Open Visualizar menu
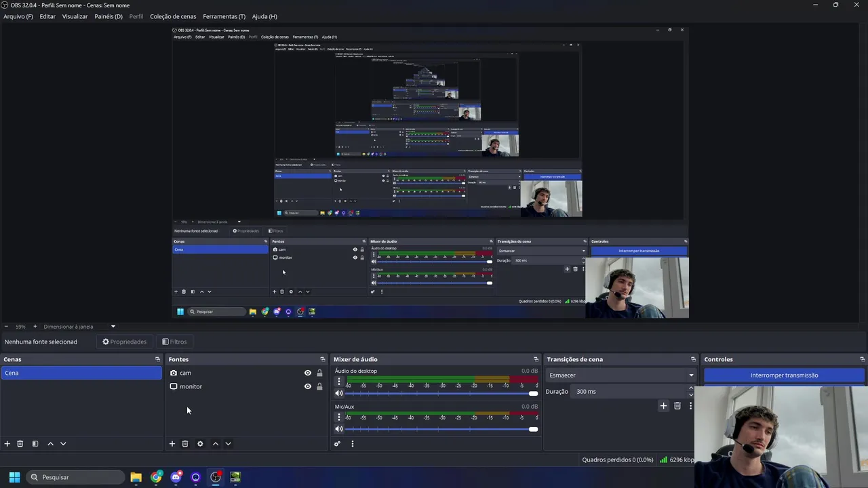The height and width of the screenshot is (488, 868). pyautogui.click(x=75, y=16)
